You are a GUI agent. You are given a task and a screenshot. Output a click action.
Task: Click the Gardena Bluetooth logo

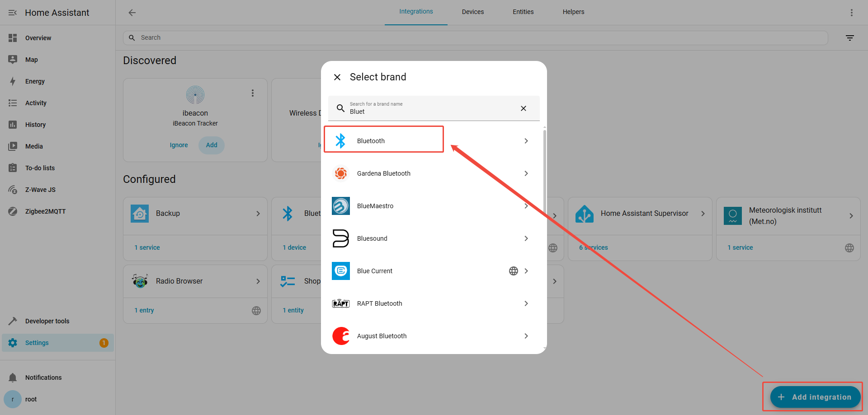(x=340, y=173)
